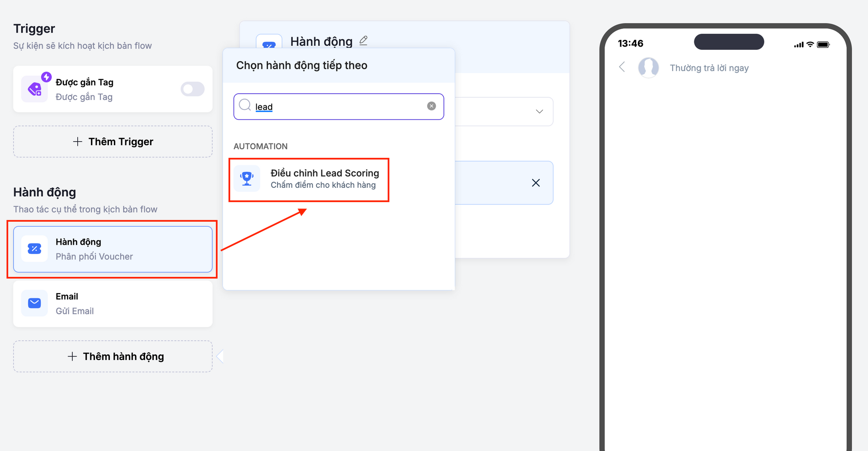Click the purple tag icon on trigger card

pyautogui.click(x=34, y=89)
